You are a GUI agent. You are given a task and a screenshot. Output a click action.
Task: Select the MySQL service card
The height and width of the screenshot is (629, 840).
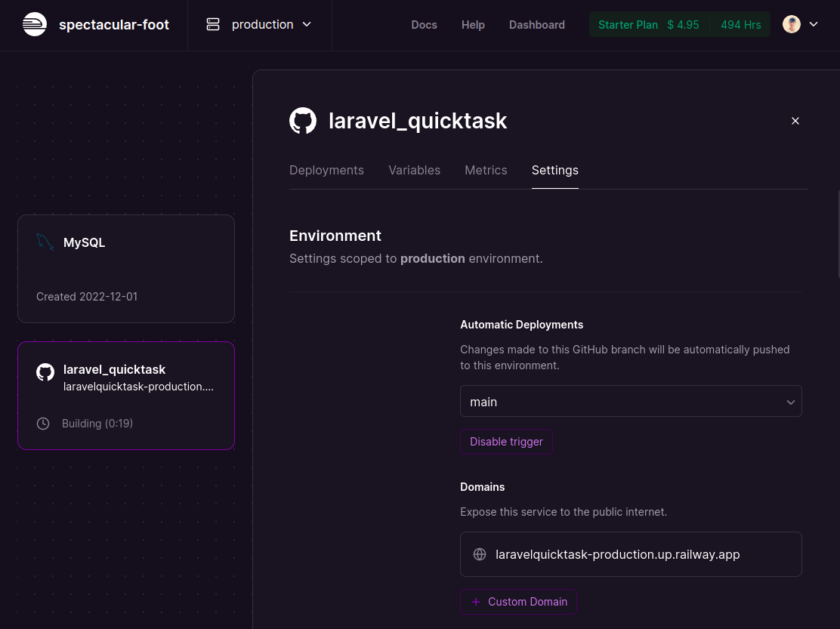coord(125,269)
